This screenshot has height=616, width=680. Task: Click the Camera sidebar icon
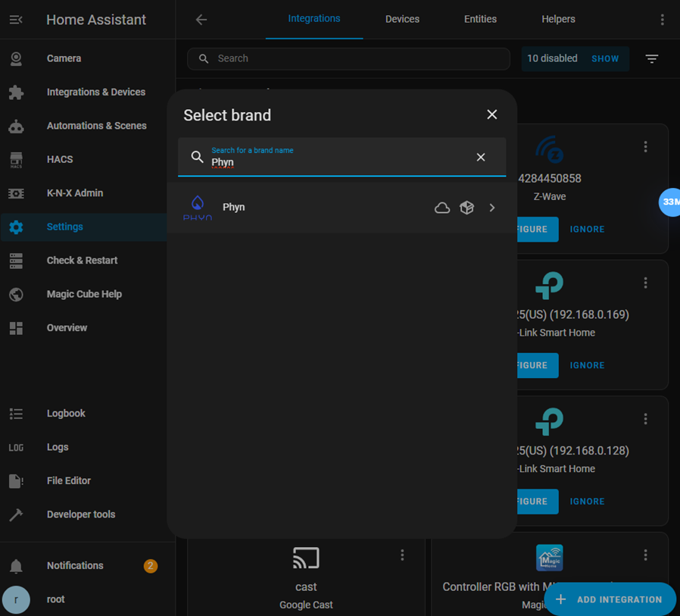point(16,58)
